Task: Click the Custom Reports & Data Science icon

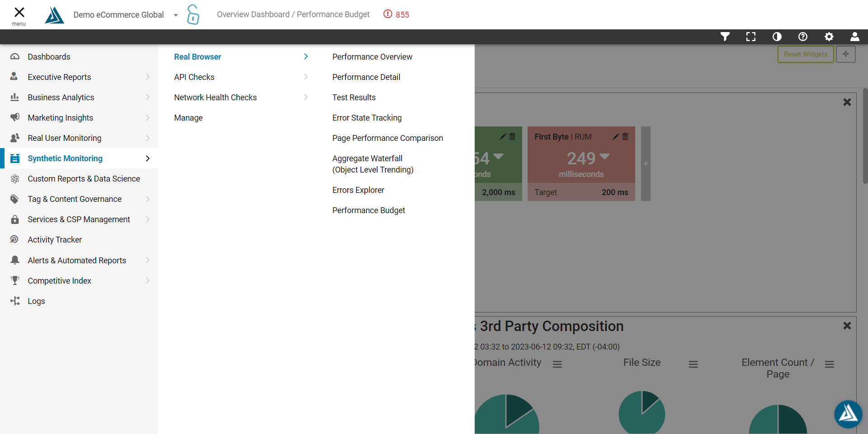Action: tap(14, 179)
